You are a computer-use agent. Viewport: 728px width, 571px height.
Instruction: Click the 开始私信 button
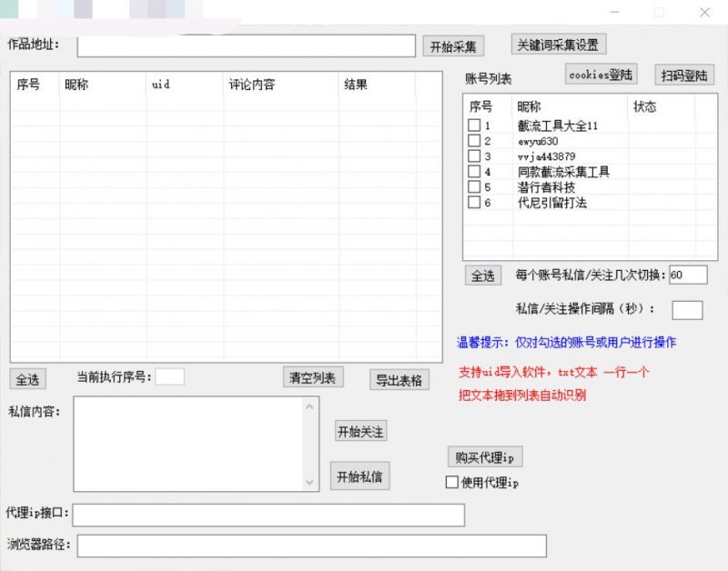[x=359, y=476]
